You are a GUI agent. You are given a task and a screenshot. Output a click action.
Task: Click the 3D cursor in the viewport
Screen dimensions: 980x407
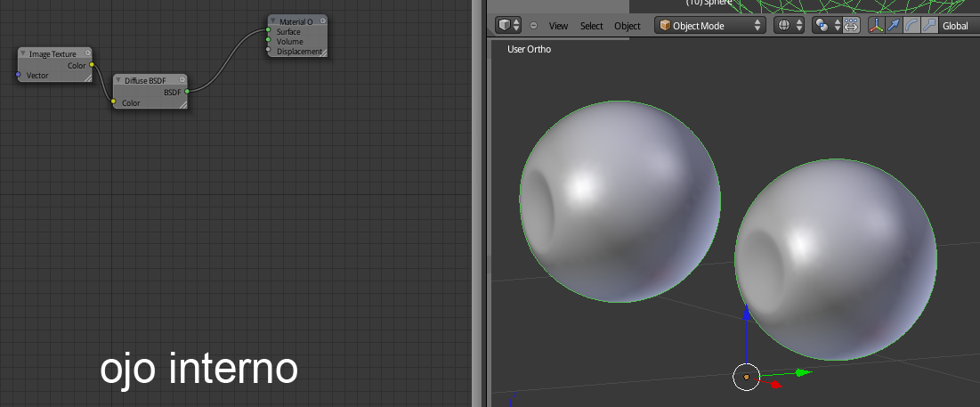[746, 378]
